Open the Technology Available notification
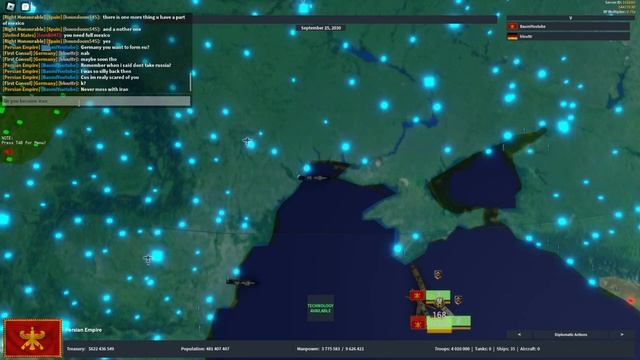Viewport: 640px width, 360px height. pyautogui.click(x=320, y=308)
